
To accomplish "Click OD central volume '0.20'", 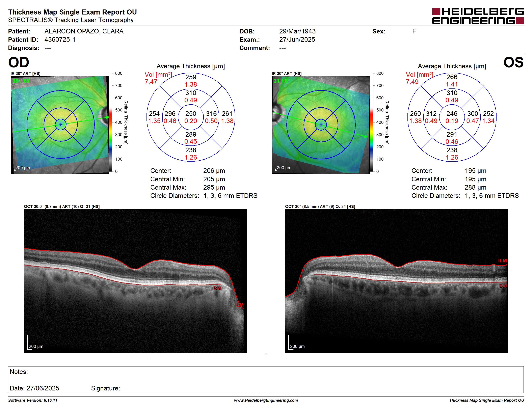I will click(191, 121).
